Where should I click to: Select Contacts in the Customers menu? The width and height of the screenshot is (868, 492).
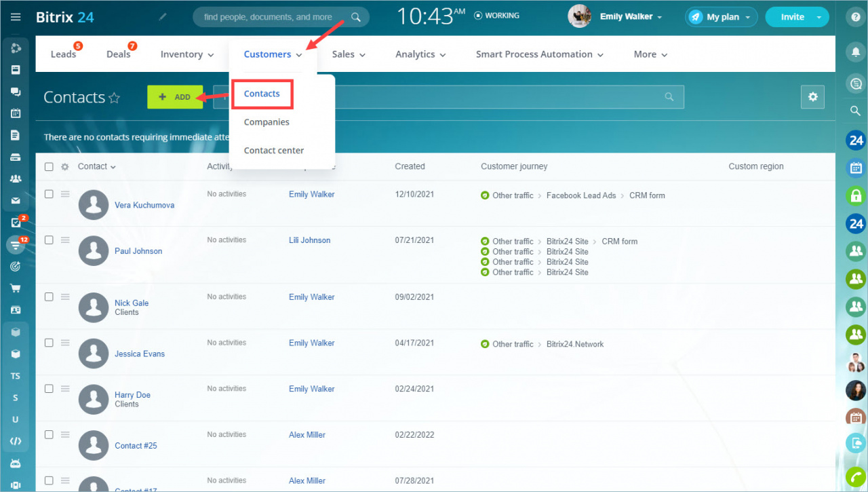[262, 94]
